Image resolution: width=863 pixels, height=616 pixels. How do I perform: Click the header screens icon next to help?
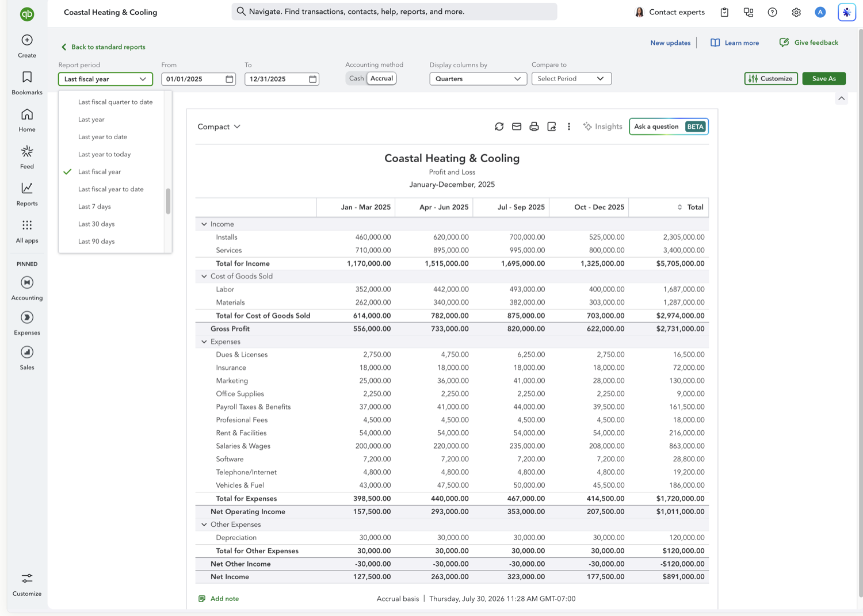749,12
